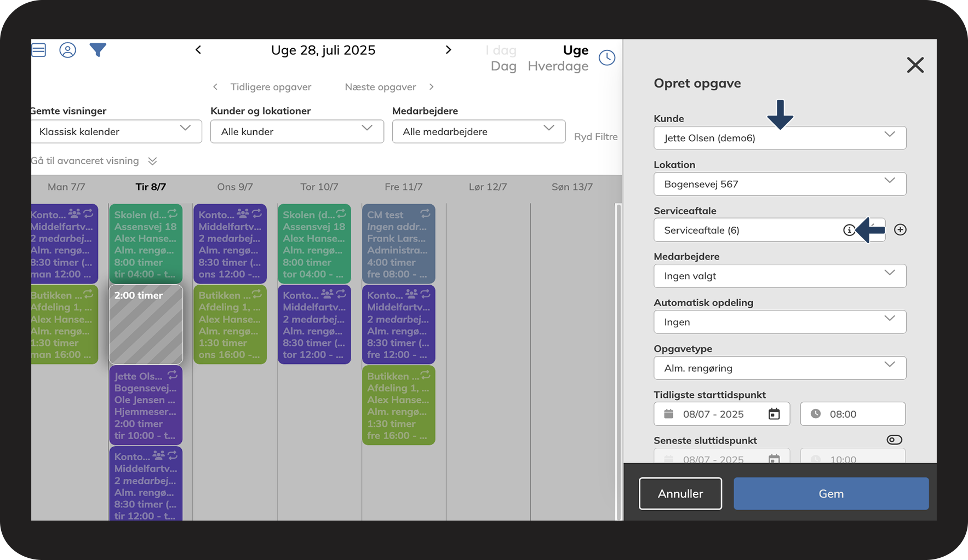Open CM test task on Friday
The image size is (968, 560).
click(398, 244)
